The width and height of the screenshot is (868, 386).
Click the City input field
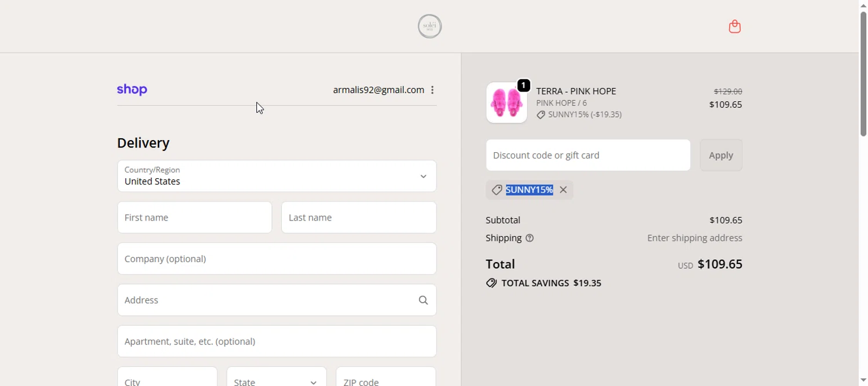point(167,379)
